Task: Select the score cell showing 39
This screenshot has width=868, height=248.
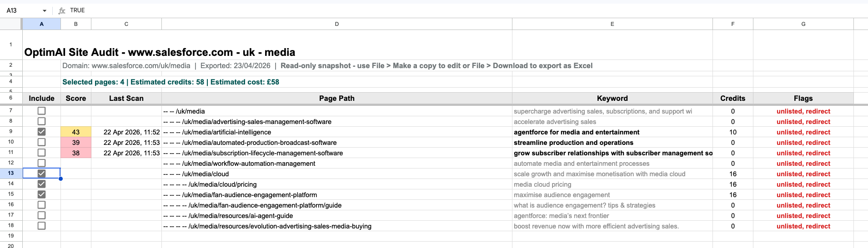Action: click(76, 142)
